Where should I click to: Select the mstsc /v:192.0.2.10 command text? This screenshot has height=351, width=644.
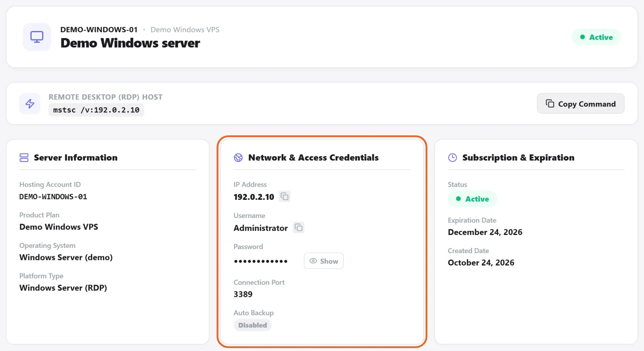click(96, 110)
